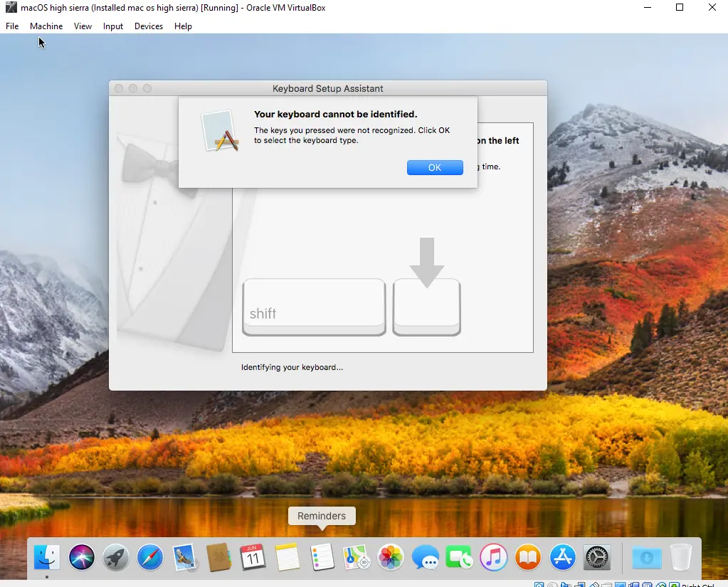
Task: Open Reminders icon in dock
Action: [x=322, y=557]
